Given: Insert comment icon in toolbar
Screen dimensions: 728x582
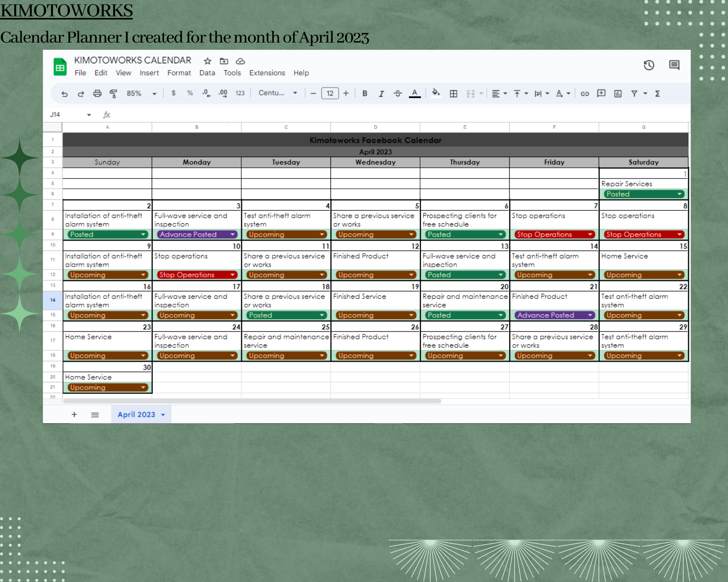Looking at the screenshot, I should click(601, 93).
